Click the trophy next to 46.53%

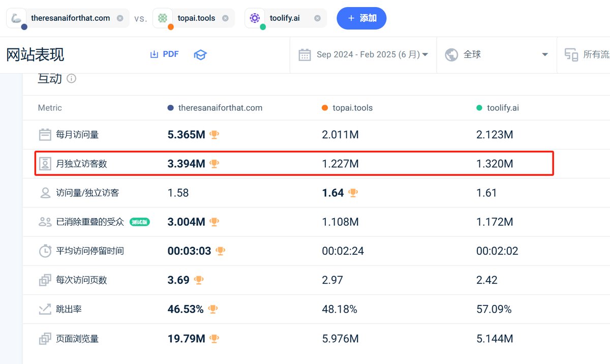(213, 309)
